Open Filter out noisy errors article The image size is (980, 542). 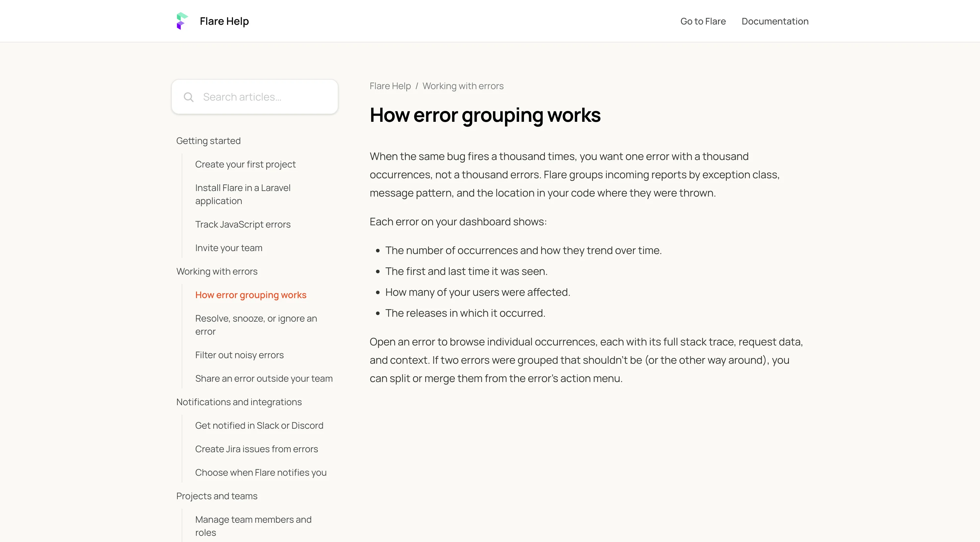tap(239, 355)
